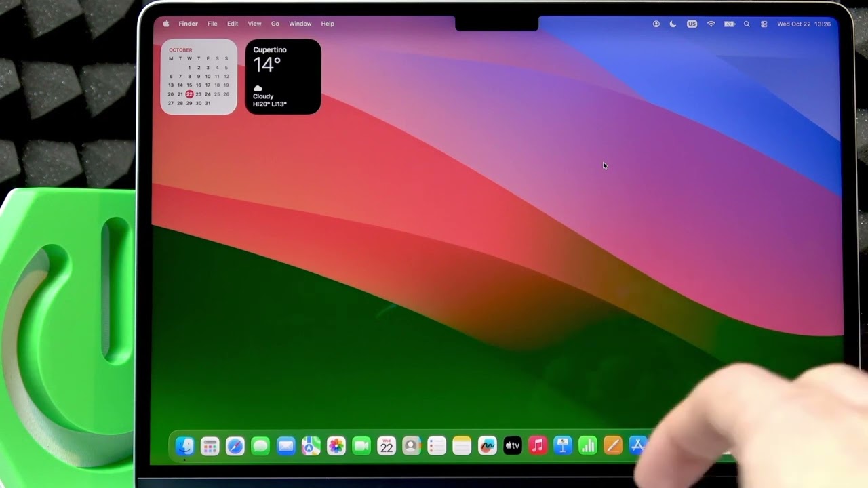Screen dimensions: 868x488
Task: Open the Go menu
Action: tap(275, 24)
